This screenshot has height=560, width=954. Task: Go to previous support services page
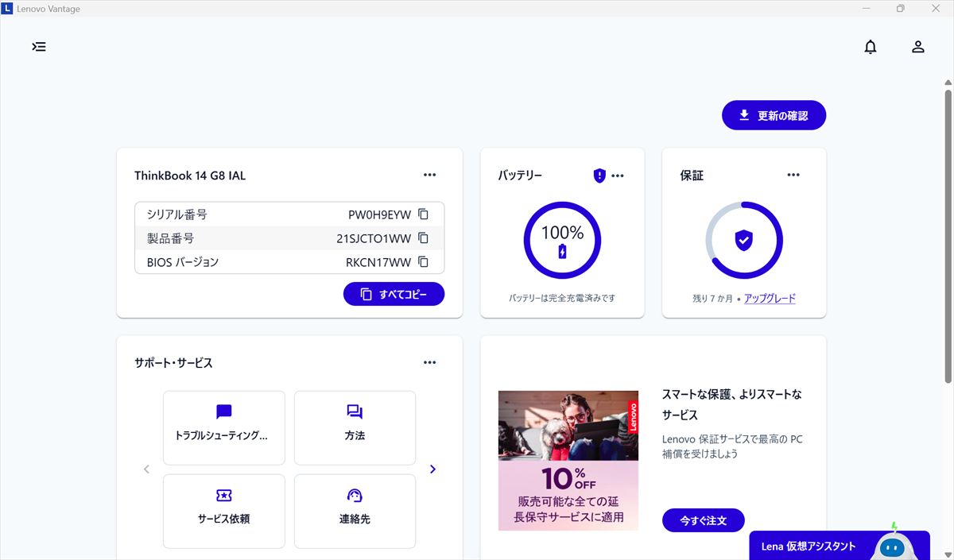(146, 469)
